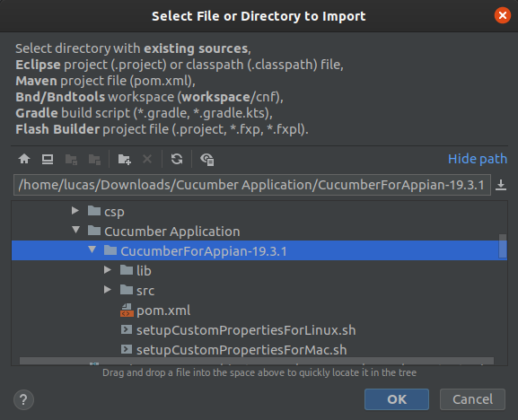Screen dimensions: 518x420
Task: Cancel the import dialog
Action: (x=472, y=399)
